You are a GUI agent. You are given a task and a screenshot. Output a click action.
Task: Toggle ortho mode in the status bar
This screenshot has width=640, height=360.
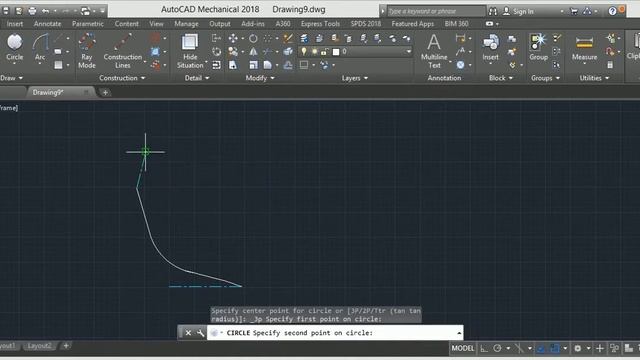pos(484,349)
